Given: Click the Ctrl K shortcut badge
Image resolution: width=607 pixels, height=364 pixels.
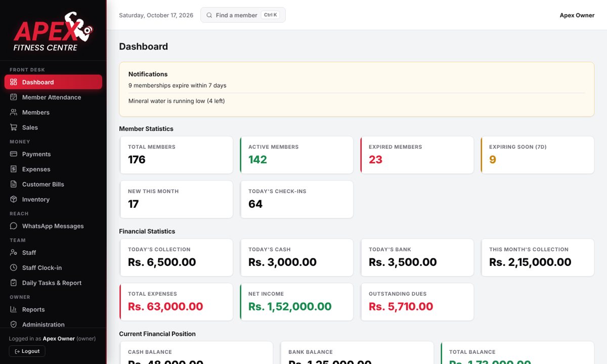Looking at the screenshot, I should click(x=271, y=15).
